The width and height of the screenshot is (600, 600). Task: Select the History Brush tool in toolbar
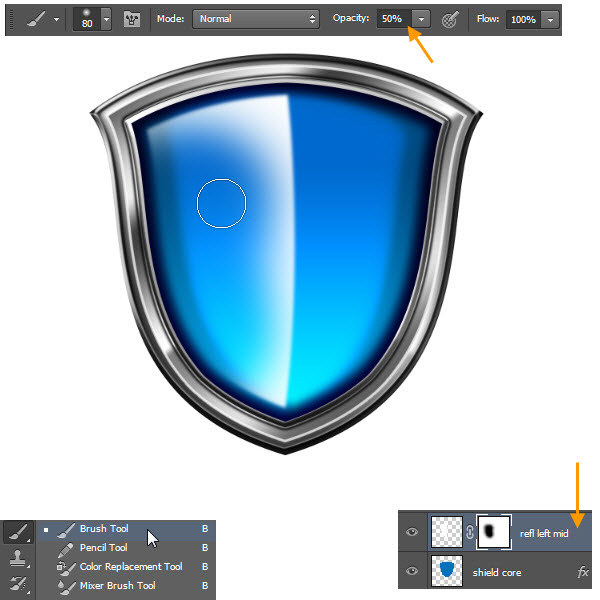[17, 584]
